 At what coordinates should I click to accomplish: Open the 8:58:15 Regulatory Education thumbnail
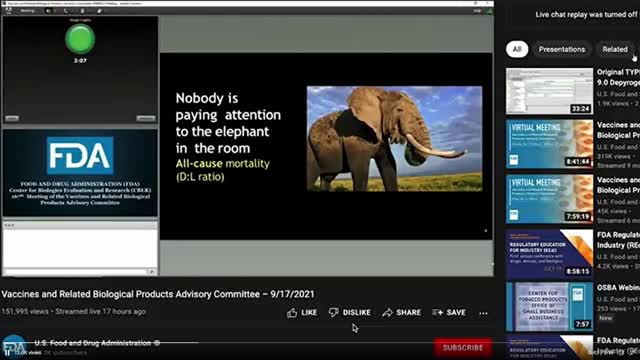[x=549, y=253]
